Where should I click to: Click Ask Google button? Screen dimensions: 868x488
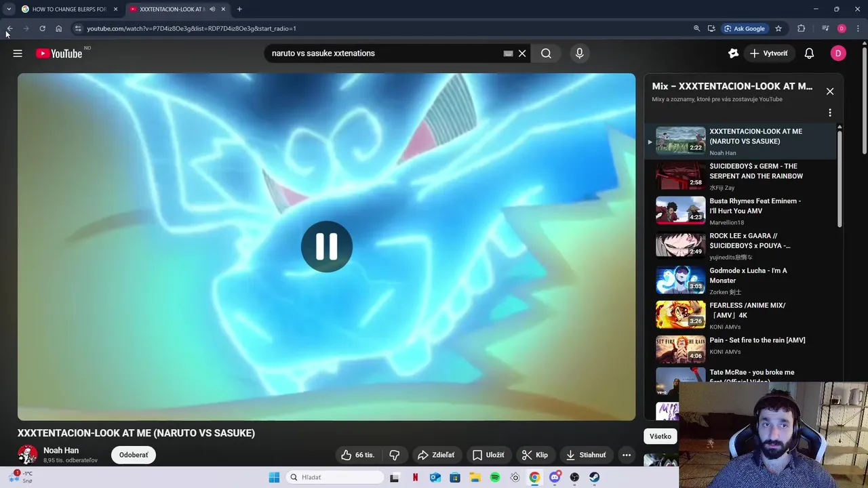click(x=744, y=28)
